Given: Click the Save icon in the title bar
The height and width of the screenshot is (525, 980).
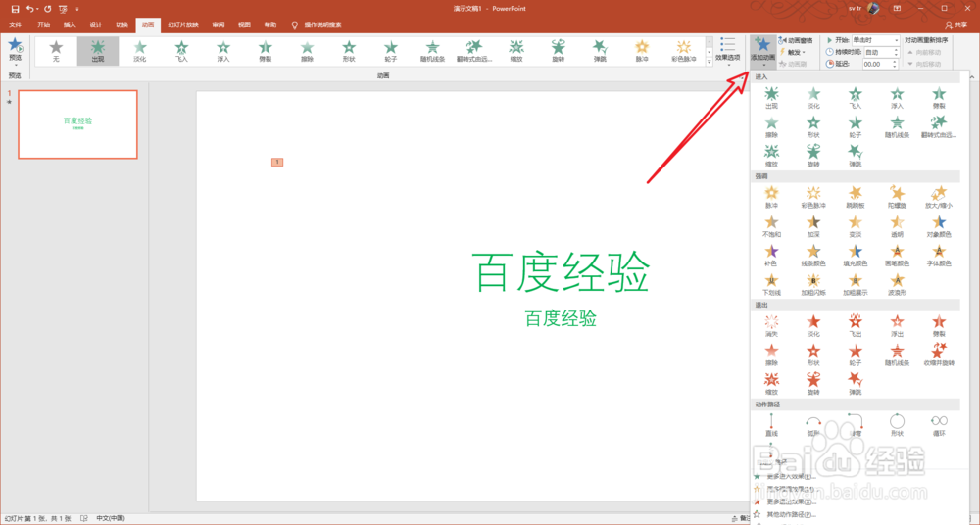Looking at the screenshot, I should pos(15,9).
